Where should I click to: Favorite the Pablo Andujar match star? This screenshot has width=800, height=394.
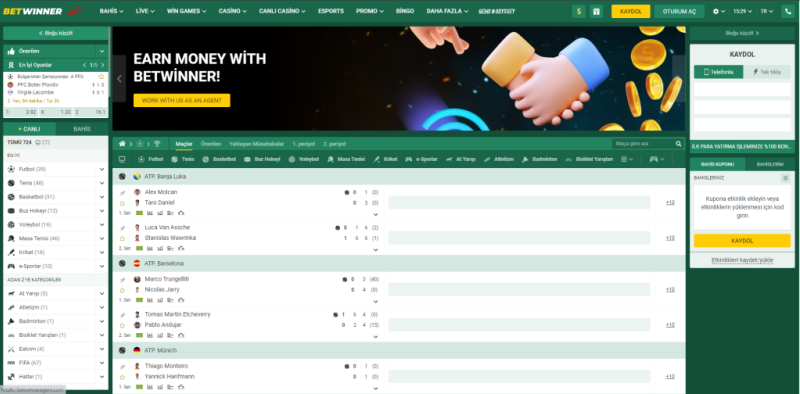(x=122, y=325)
